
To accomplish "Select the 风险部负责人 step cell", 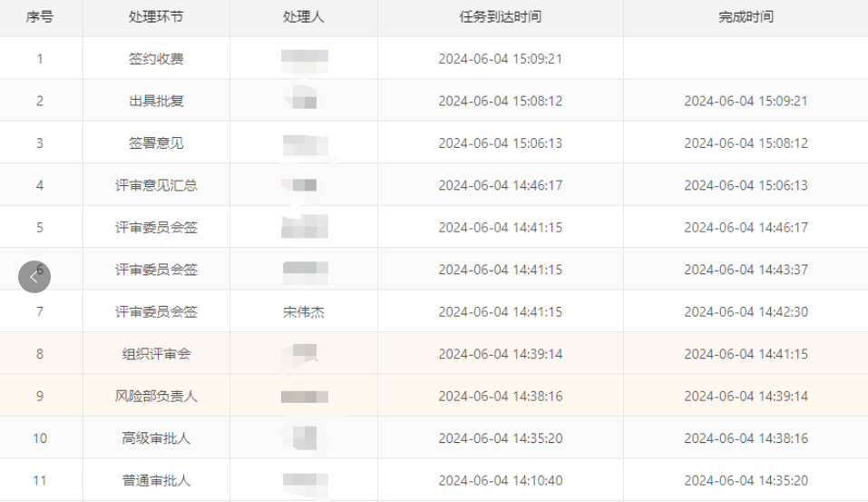I will click(156, 397).
